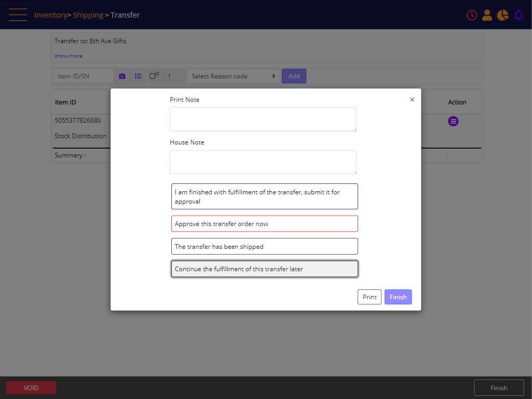
Task: Go to Inventory breadcrumb
Action: click(x=50, y=15)
